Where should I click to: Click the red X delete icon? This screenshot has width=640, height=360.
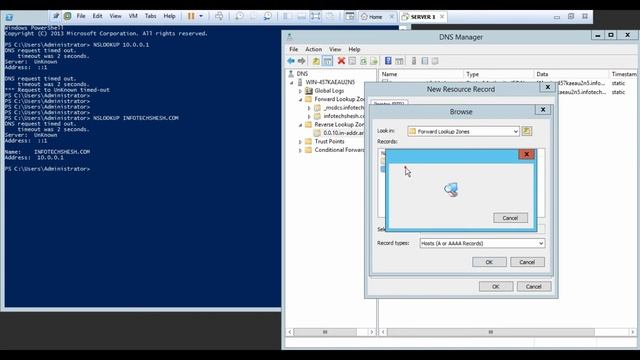click(341, 61)
